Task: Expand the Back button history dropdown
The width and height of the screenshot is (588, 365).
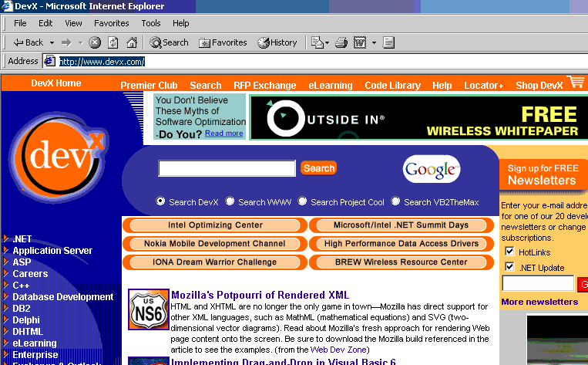Action: (x=52, y=42)
